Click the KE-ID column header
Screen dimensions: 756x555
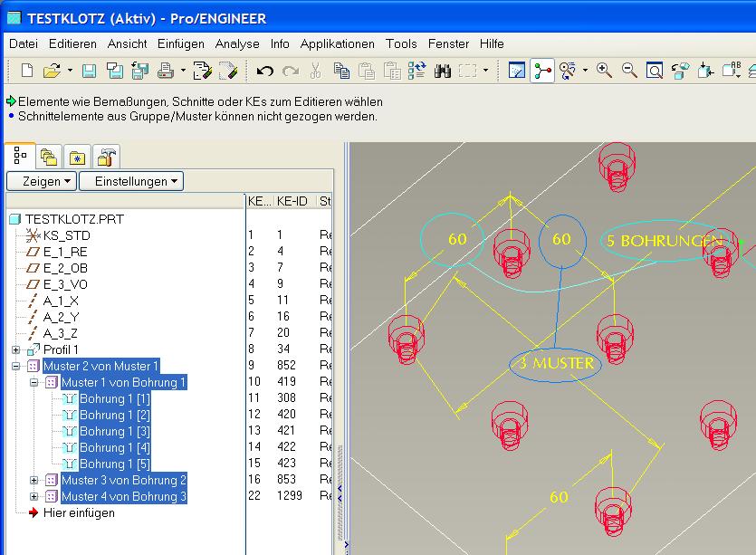pos(292,201)
